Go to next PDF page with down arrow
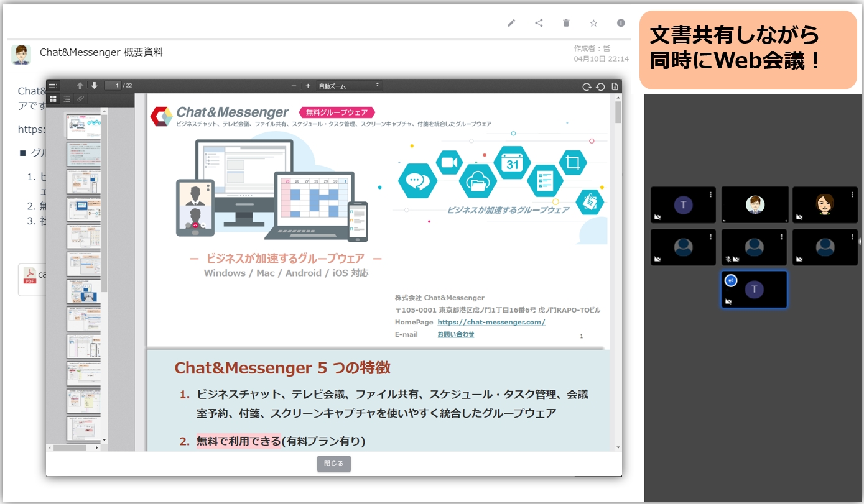 pyautogui.click(x=95, y=86)
